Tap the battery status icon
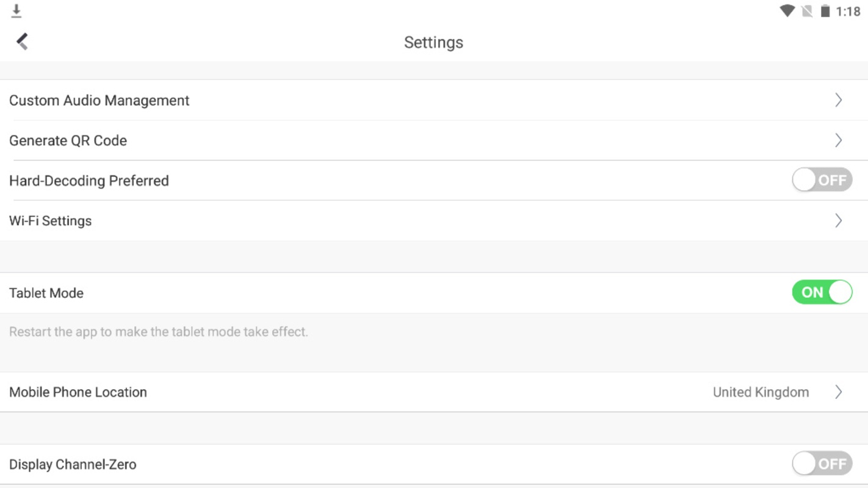 [x=825, y=11]
